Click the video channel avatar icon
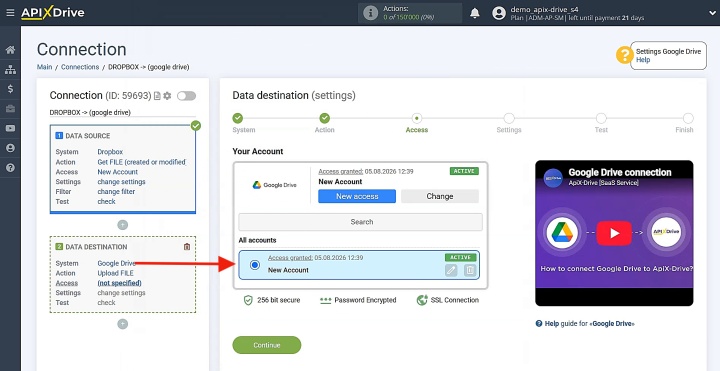 [553, 178]
